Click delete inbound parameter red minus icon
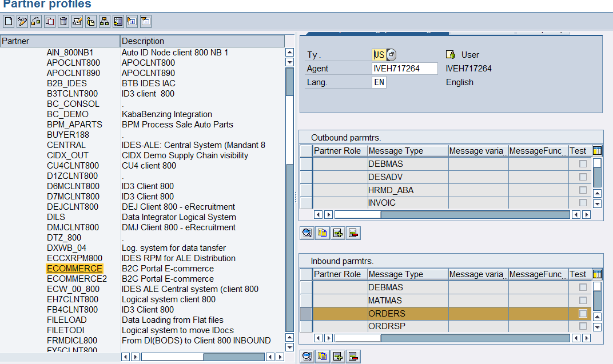The width and height of the screenshot is (613, 364). (353, 356)
